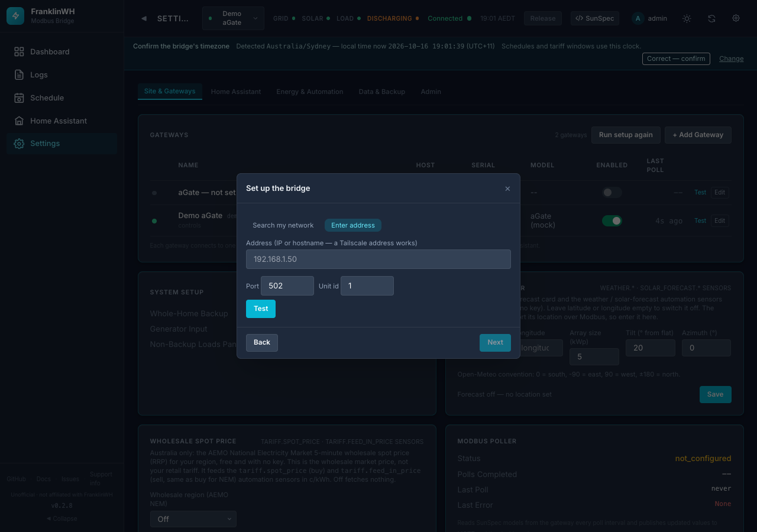Open Schedule via its sidebar calendar icon

(19, 98)
